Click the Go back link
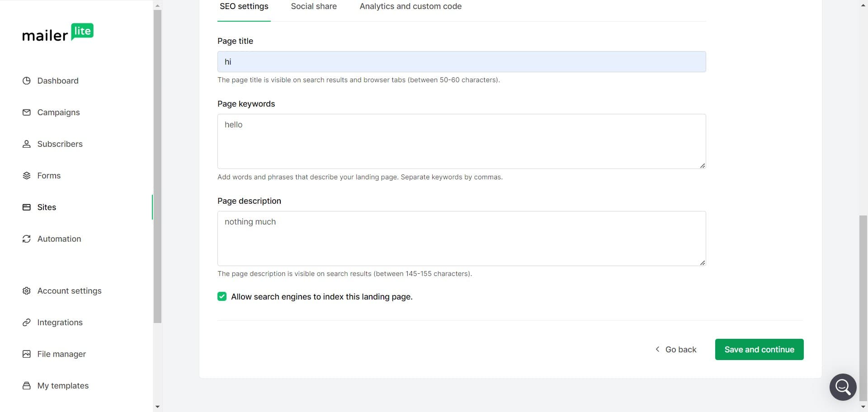 [x=676, y=350]
